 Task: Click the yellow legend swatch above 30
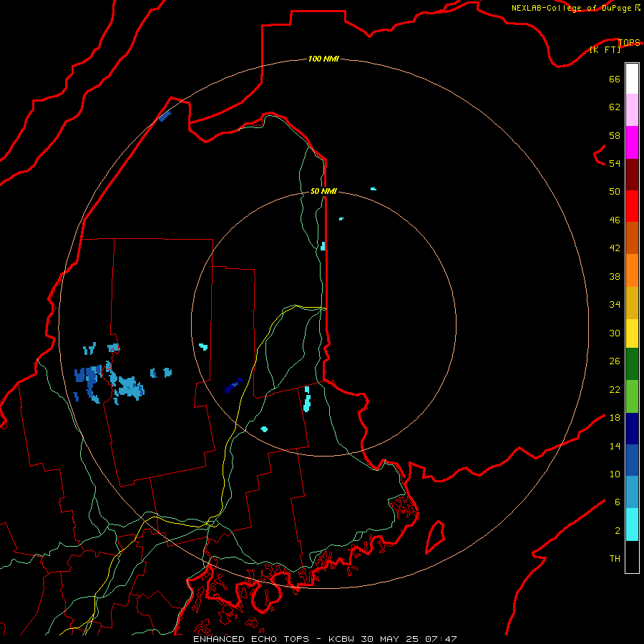(x=632, y=333)
